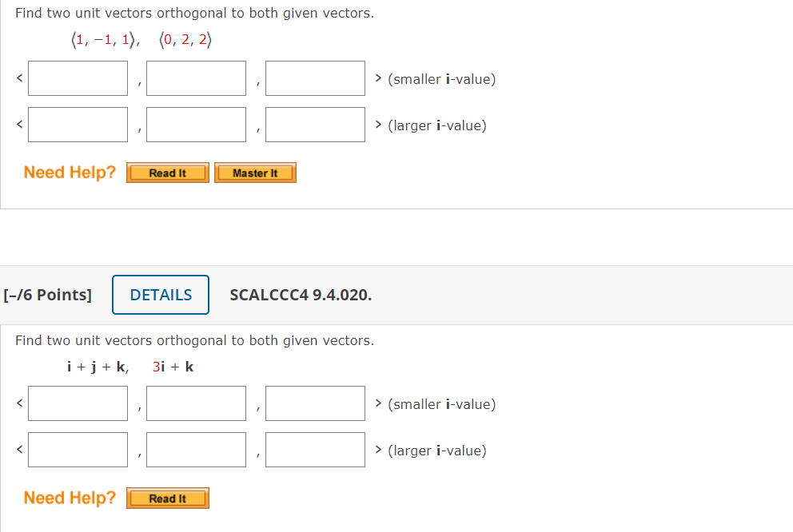Select the third answer box for larger i-value, problem two
Viewport: 793px width, 532px height.
pos(314,449)
